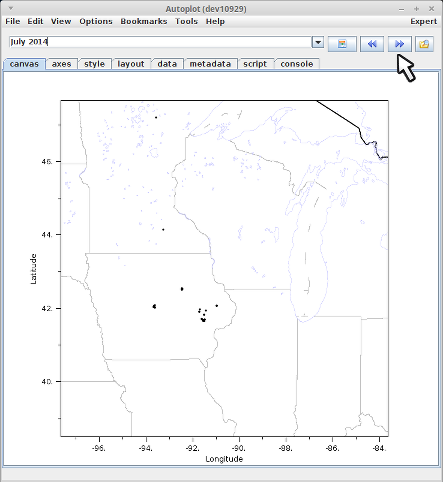Expand the address bar history dropdown
Screen dimensions: 443x482
point(318,42)
